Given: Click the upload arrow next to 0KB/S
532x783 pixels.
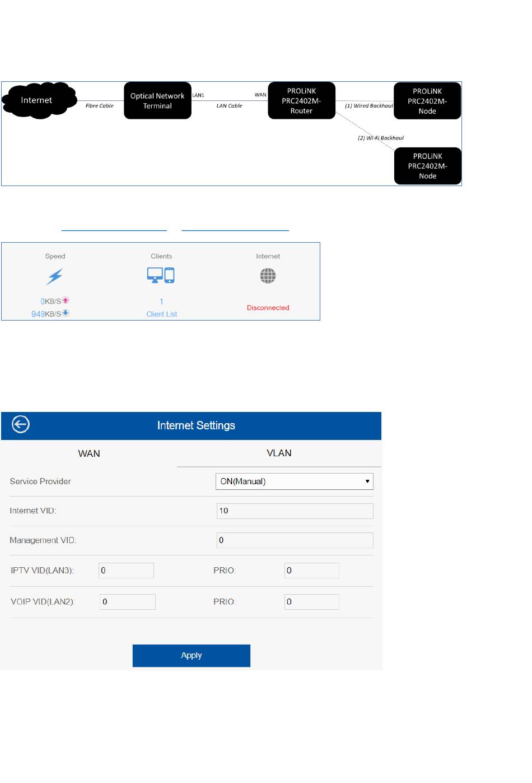Looking at the screenshot, I should [x=66, y=300].
